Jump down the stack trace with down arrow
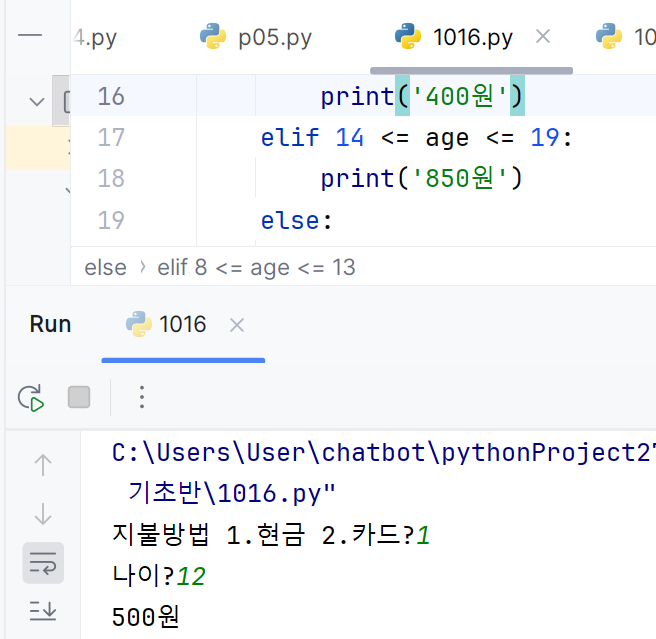Viewport: 656px width, 639px height. [43, 514]
